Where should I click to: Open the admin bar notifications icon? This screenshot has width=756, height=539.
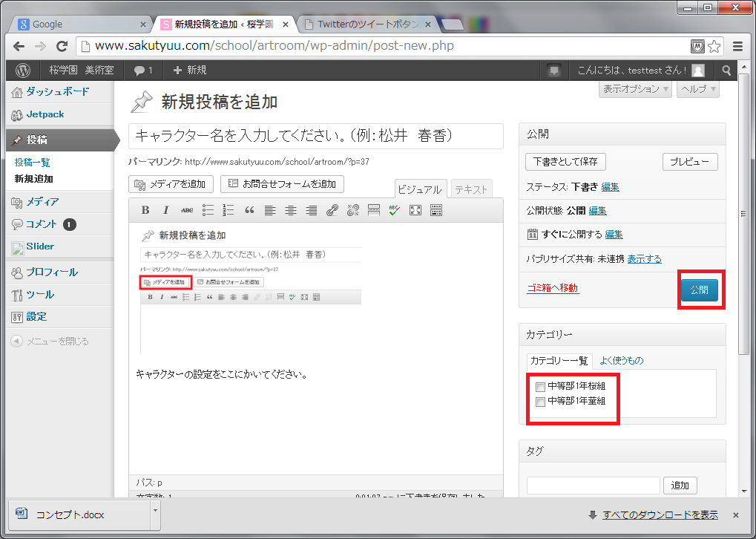pyautogui.click(x=554, y=71)
